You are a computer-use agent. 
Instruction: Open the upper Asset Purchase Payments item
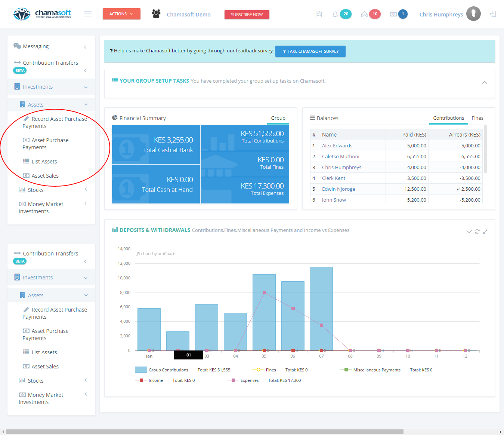[46, 144]
